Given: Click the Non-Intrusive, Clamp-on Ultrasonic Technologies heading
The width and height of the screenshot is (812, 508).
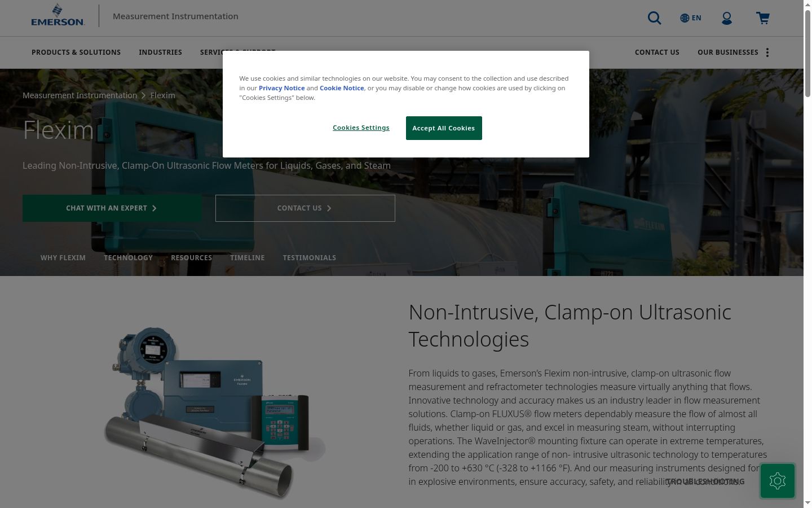Looking at the screenshot, I should [x=570, y=326].
